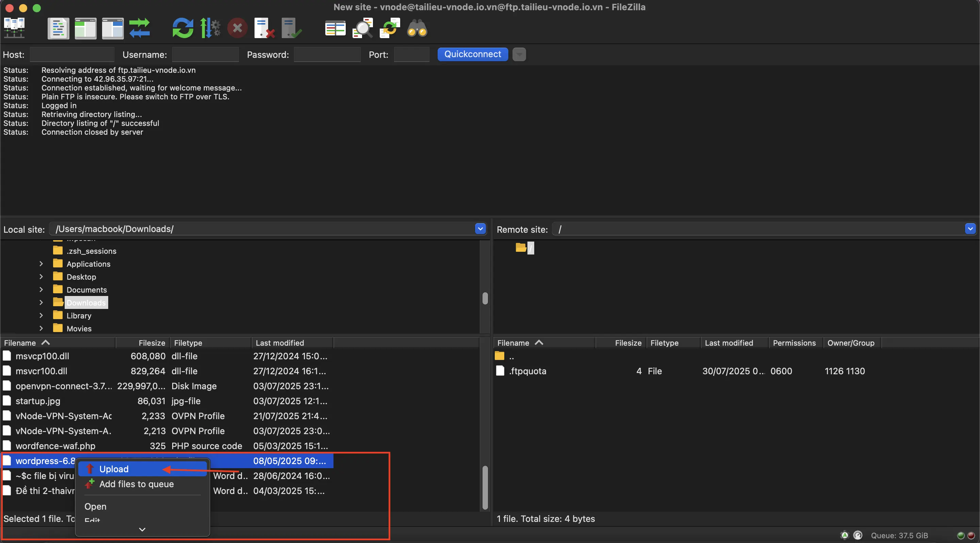Image resolution: width=980 pixels, height=543 pixels.
Task: Select the .zsh_sessions folder
Action: 91,251
